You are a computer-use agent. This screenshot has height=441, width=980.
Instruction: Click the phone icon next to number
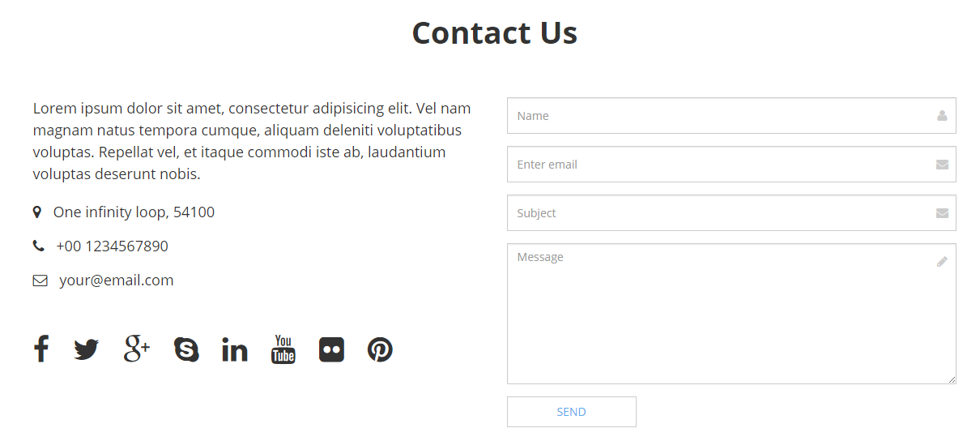point(39,246)
